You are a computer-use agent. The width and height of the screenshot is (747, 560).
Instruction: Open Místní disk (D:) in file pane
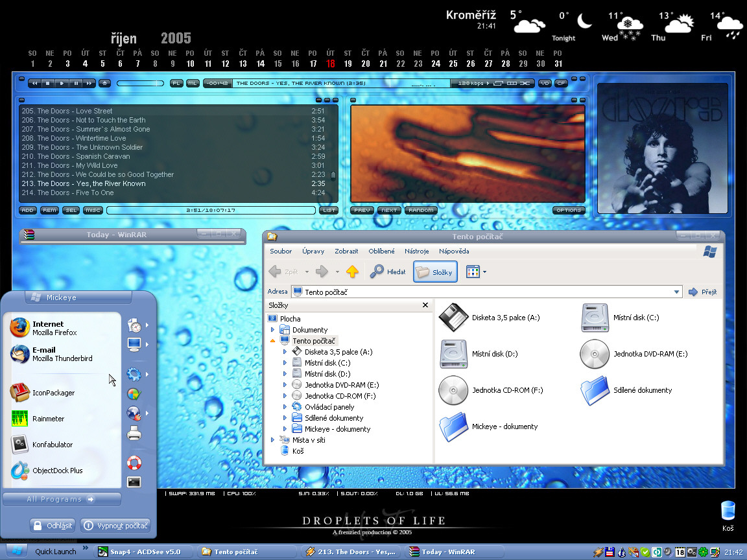479,354
